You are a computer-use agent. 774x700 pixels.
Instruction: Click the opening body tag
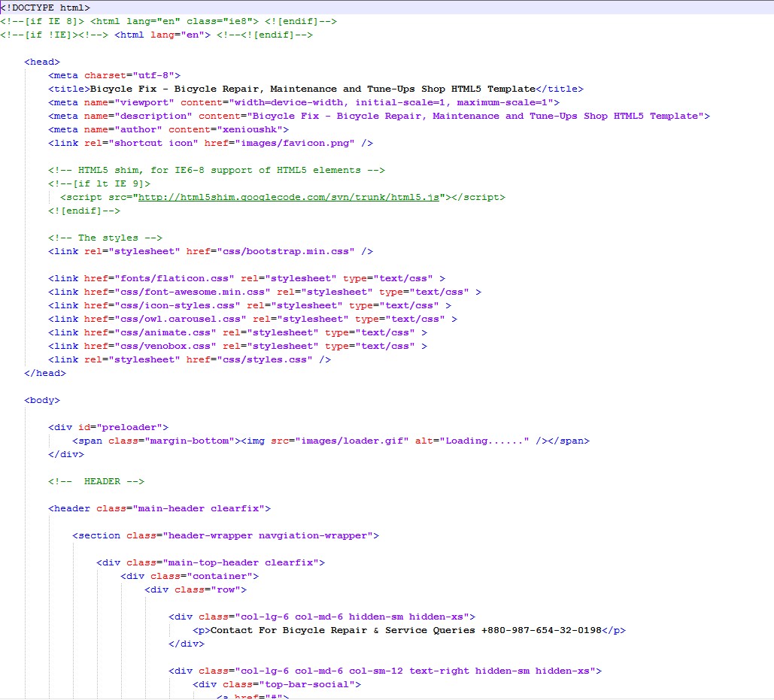click(42, 401)
